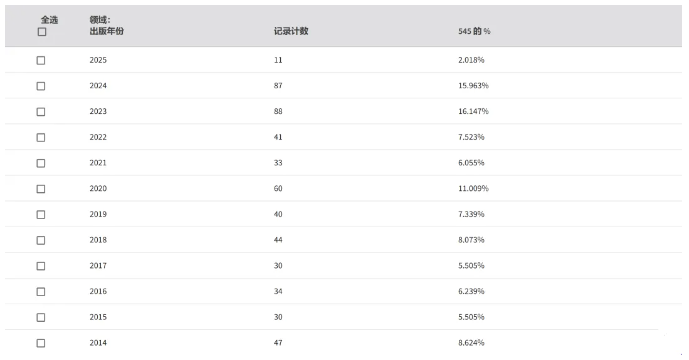Click the 545 的 % column header

pyautogui.click(x=474, y=31)
